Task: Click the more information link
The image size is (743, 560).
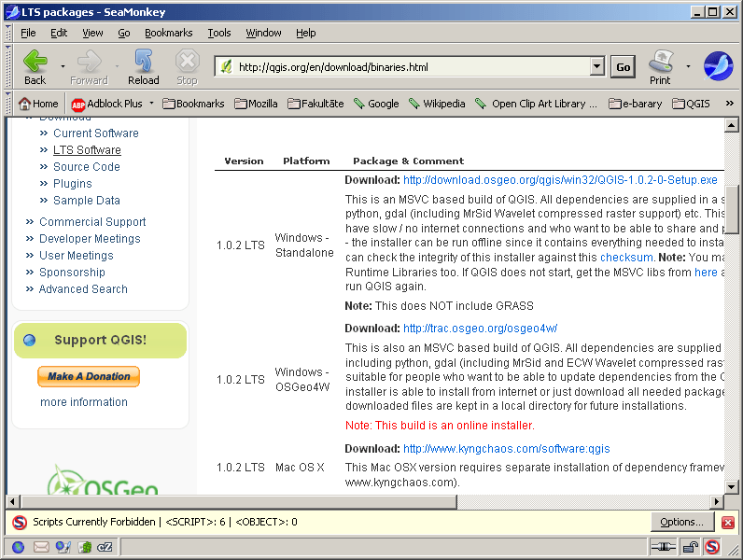Action: click(x=84, y=402)
